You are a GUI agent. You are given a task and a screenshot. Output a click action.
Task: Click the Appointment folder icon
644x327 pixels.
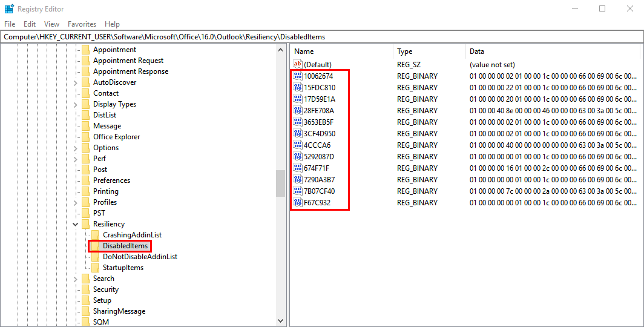85,50
